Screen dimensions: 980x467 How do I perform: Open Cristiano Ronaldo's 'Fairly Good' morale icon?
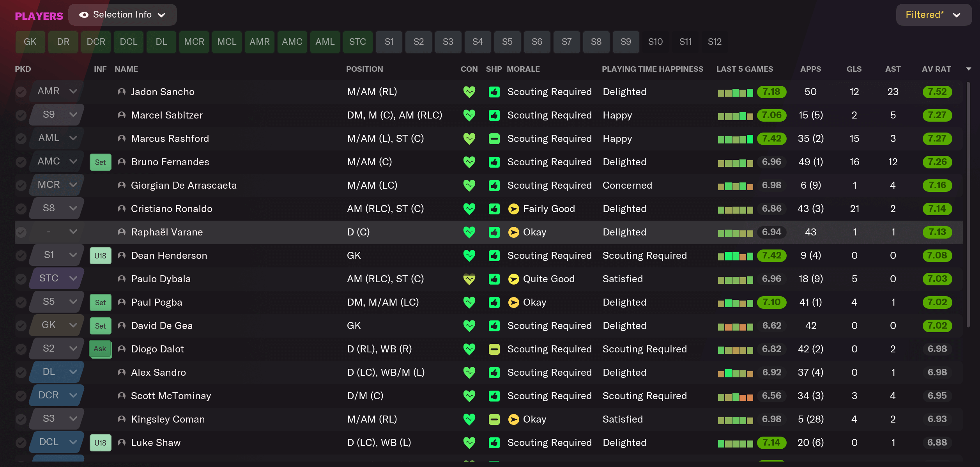pyautogui.click(x=513, y=209)
